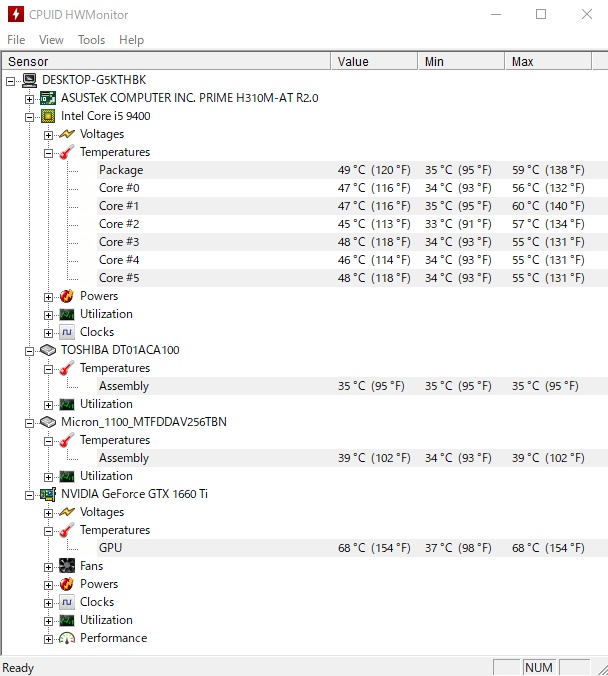Click the Ready status text
Image resolution: width=608 pixels, height=676 pixels.
click(18, 668)
